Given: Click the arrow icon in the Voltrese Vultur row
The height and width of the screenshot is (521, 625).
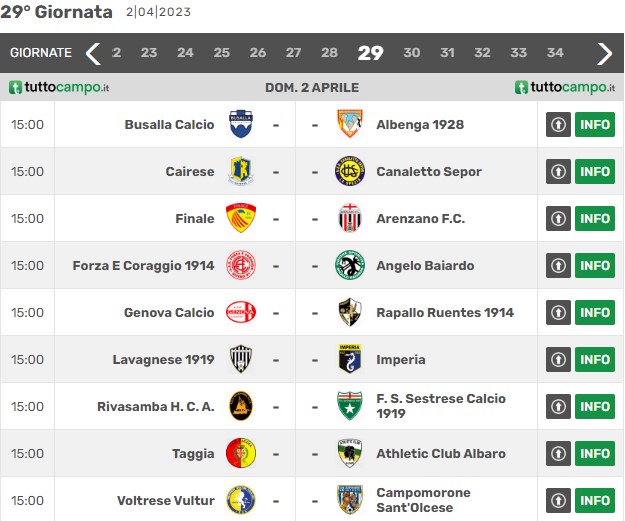Looking at the screenshot, I should click(558, 500).
